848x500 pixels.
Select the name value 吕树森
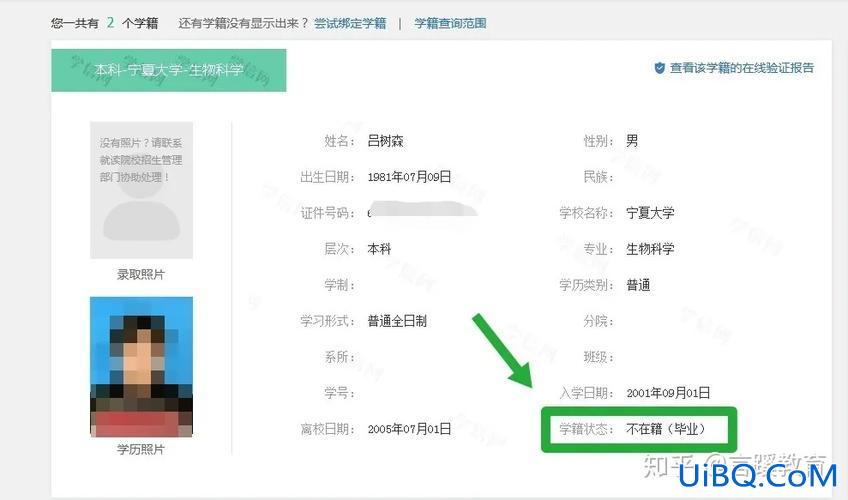tap(385, 141)
